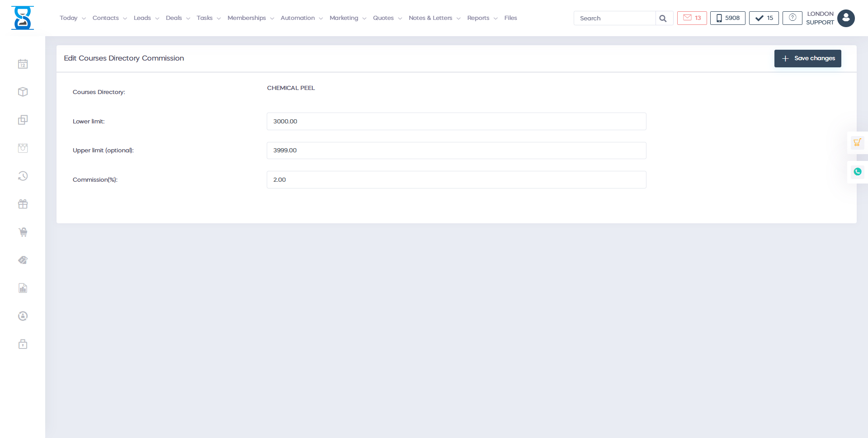Click the unread messages envelope showing 13
The width and height of the screenshot is (868, 438).
click(691, 18)
